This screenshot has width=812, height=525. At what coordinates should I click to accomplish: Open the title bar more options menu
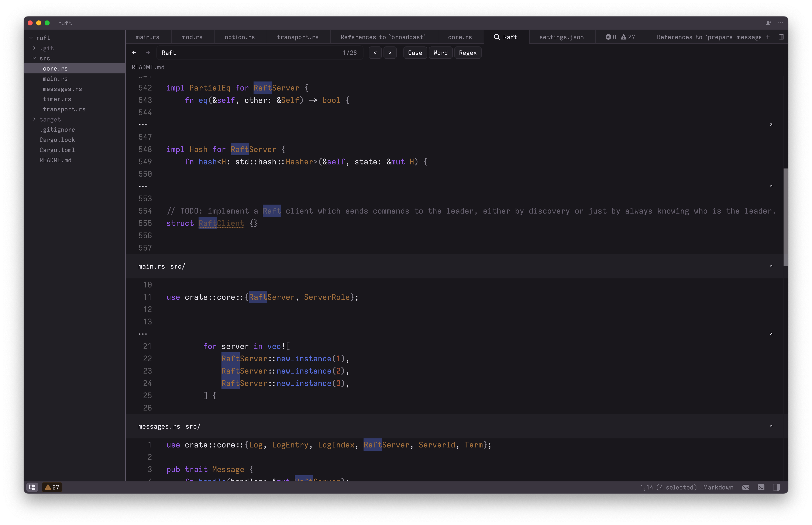[780, 23]
